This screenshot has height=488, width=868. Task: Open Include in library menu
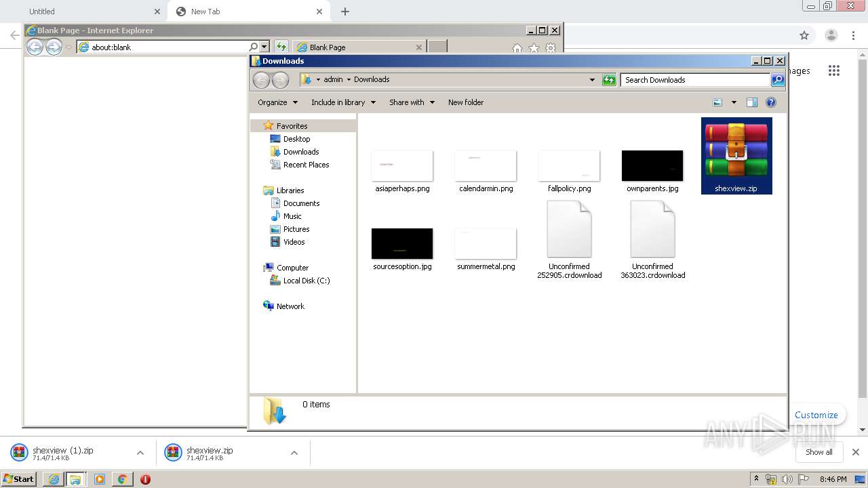344,102
